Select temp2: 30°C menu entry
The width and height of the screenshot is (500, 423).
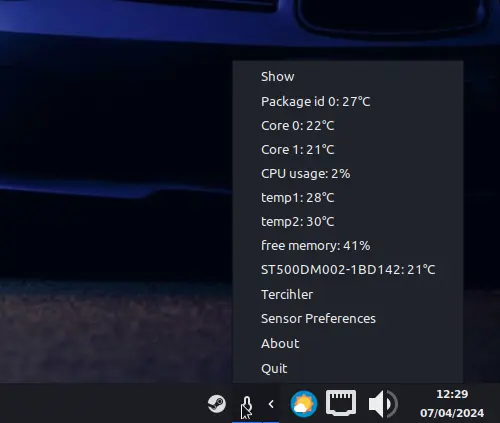348,222
